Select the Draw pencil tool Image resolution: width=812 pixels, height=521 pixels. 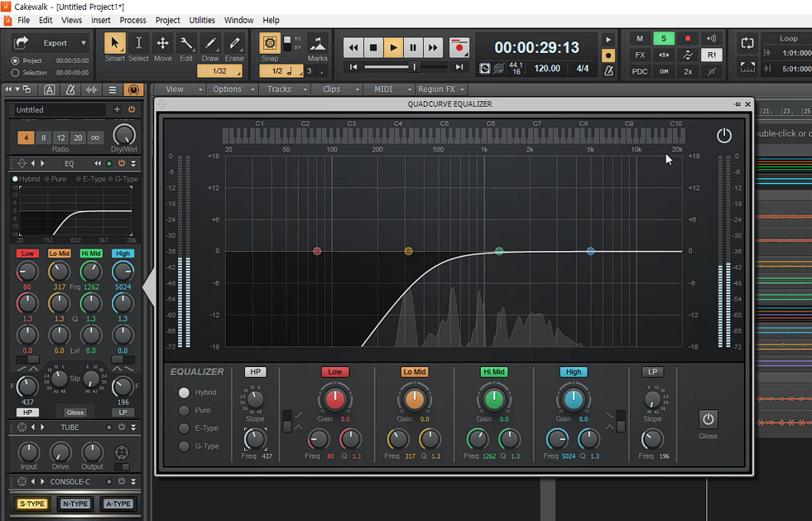point(210,44)
